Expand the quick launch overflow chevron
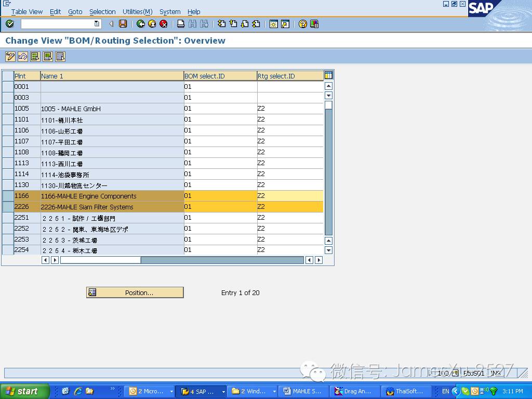Image resolution: width=532 pixels, height=399 pixels. pos(112,389)
